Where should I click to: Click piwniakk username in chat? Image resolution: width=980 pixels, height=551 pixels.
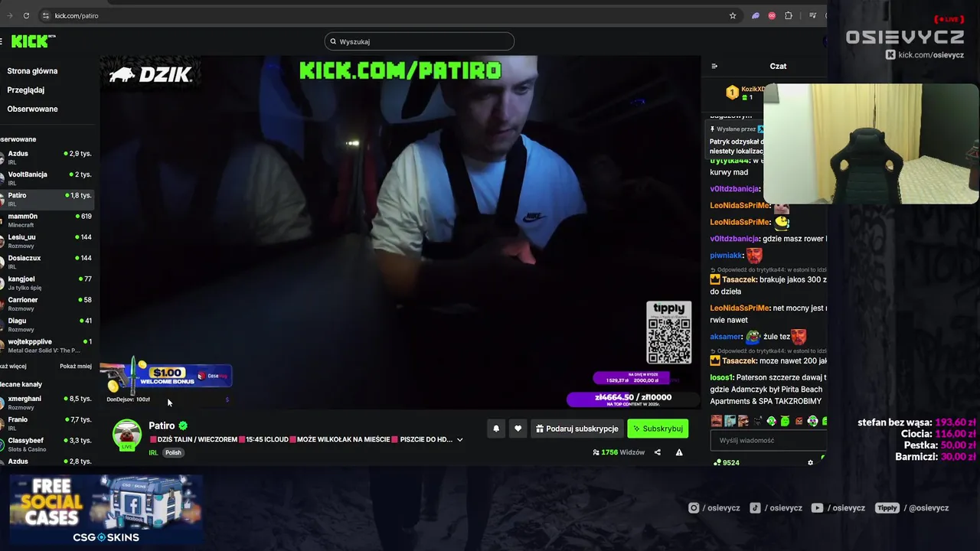click(x=726, y=256)
